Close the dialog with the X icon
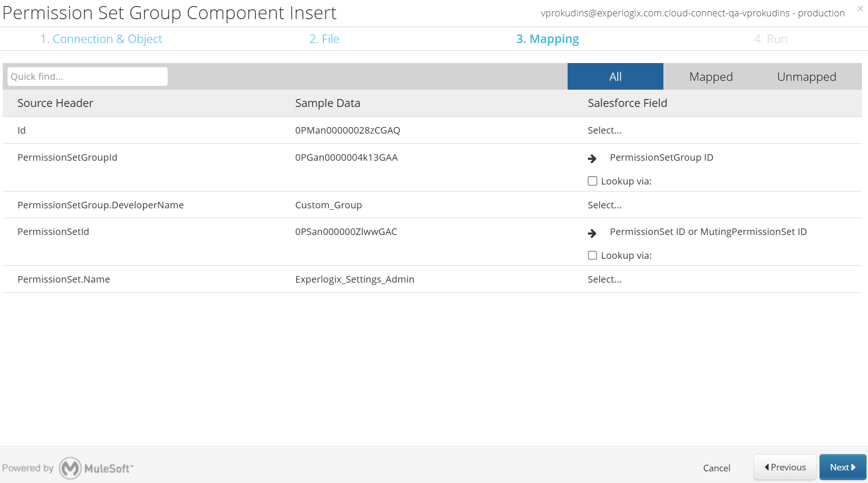The image size is (868, 483). point(860,8)
